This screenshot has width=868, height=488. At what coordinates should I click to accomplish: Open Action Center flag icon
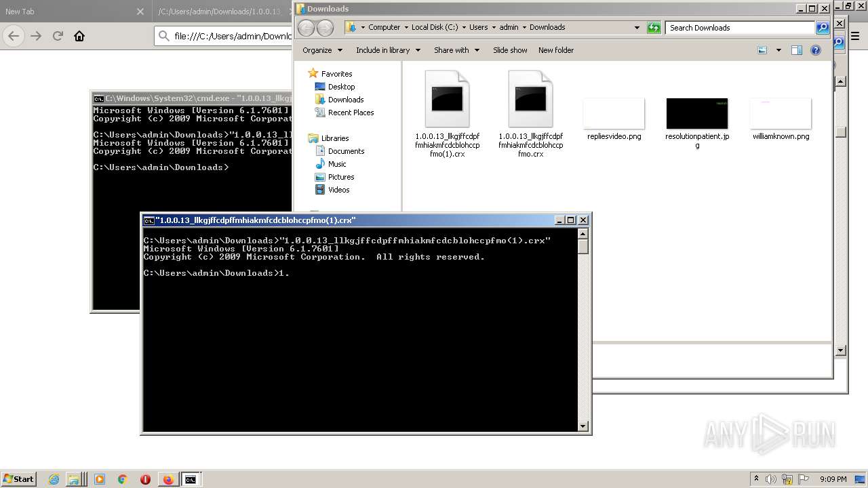(804, 479)
